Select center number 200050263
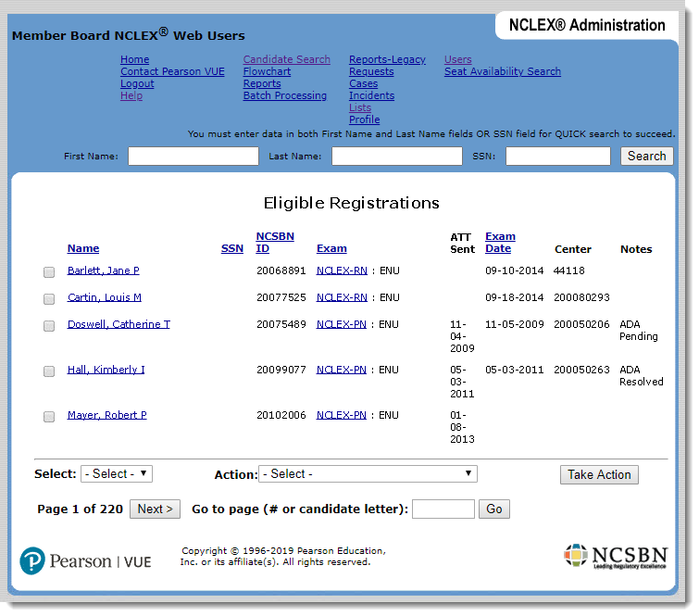Image resolution: width=699 pixels, height=616 pixels. click(x=581, y=370)
